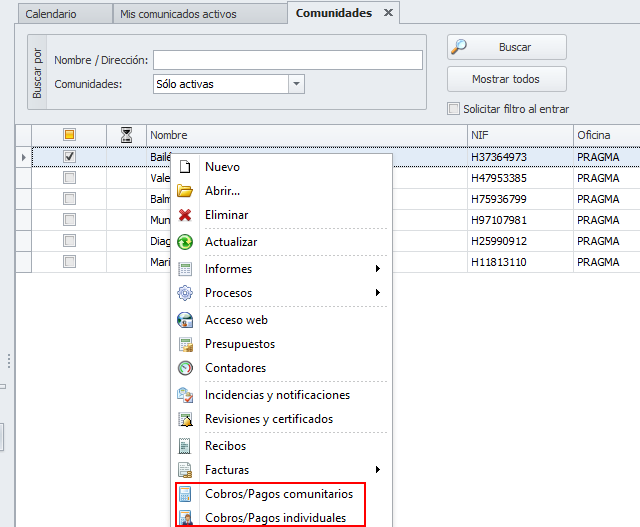Switch to the Calendario tab
The width and height of the screenshot is (640, 527).
click(65, 14)
